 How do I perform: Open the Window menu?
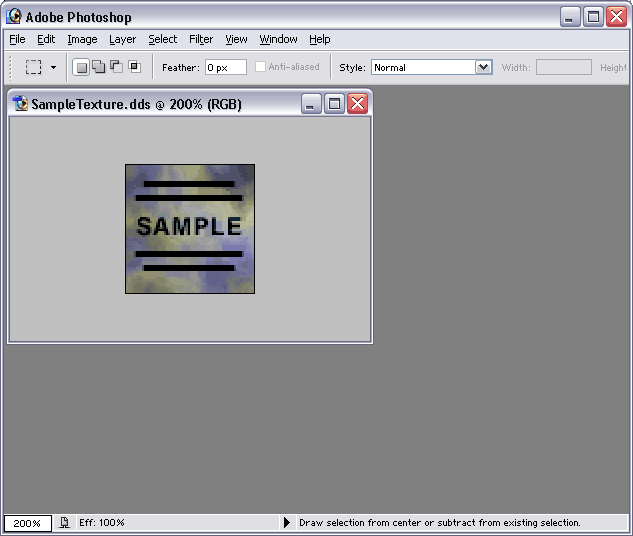coord(278,39)
